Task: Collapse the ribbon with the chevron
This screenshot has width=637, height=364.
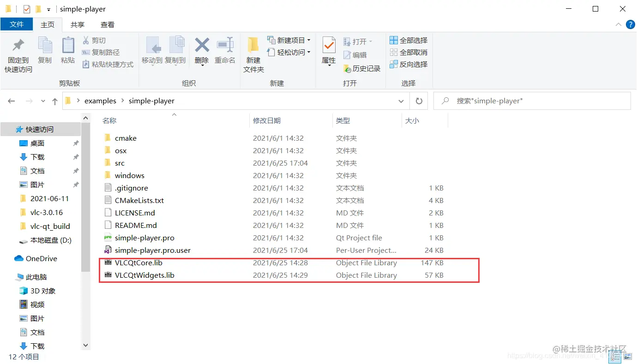Action: [x=619, y=24]
